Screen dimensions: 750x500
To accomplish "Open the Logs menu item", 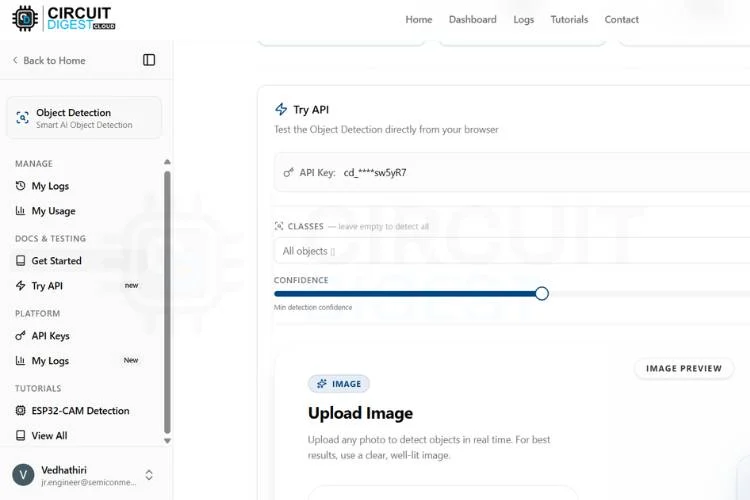I will (523, 20).
